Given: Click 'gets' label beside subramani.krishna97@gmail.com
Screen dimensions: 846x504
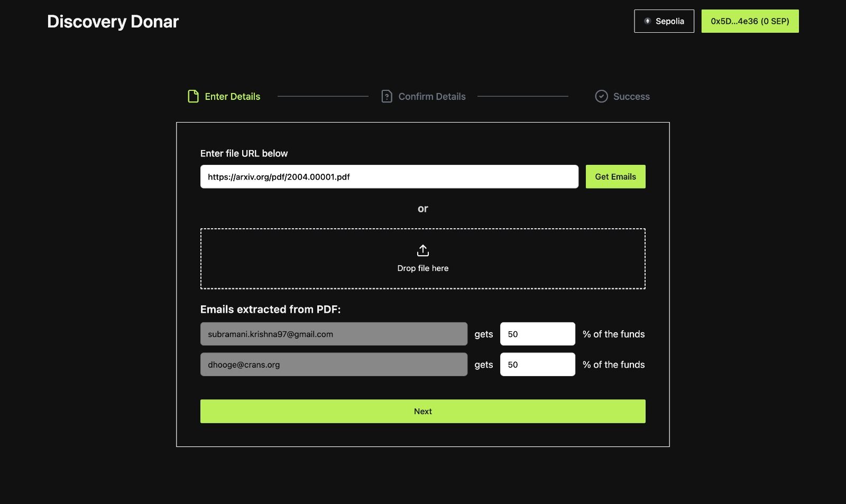Looking at the screenshot, I should point(484,334).
